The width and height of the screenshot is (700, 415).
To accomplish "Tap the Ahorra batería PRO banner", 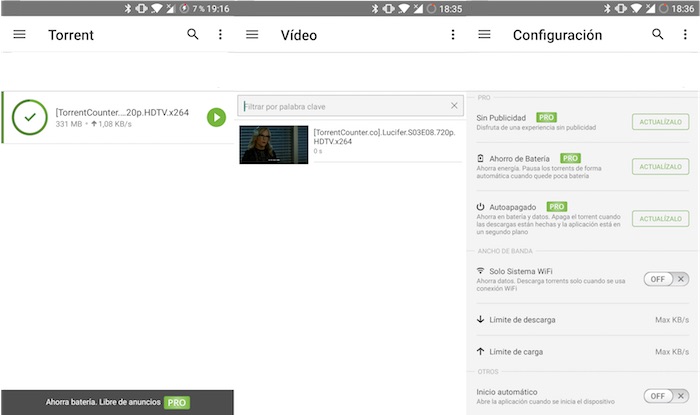I will [x=117, y=403].
